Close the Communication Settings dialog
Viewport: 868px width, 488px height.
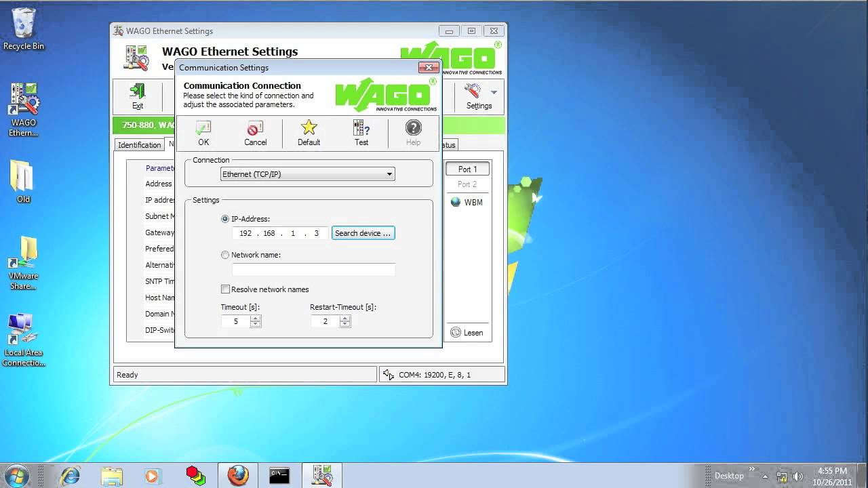coord(428,67)
